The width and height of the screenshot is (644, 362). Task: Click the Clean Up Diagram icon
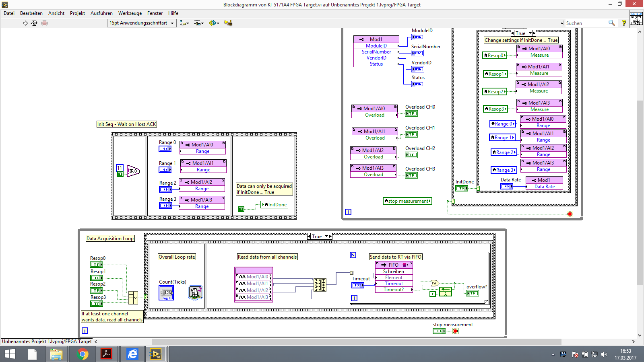(228, 23)
